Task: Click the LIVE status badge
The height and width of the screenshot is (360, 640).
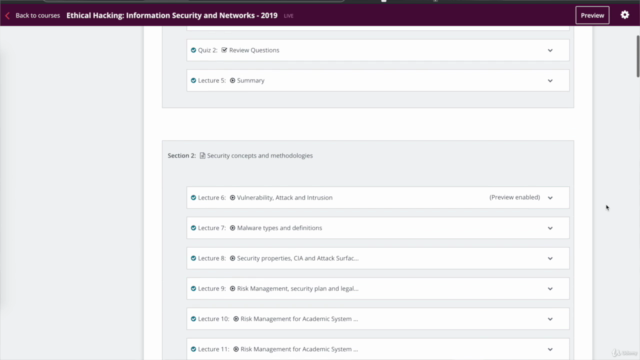Action: 289,16
